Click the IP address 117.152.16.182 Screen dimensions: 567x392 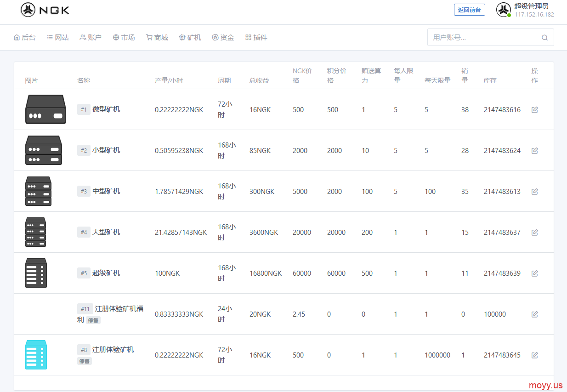534,15
